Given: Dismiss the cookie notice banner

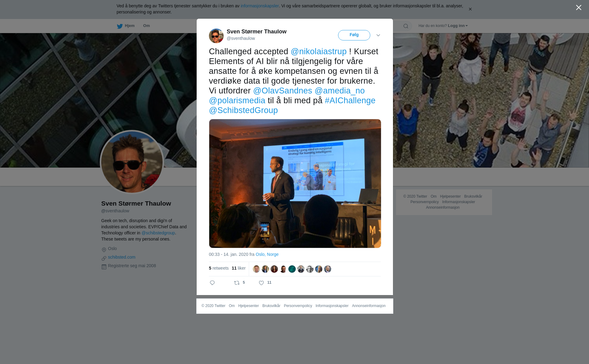Looking at the screenshot, I should point(470,9).
